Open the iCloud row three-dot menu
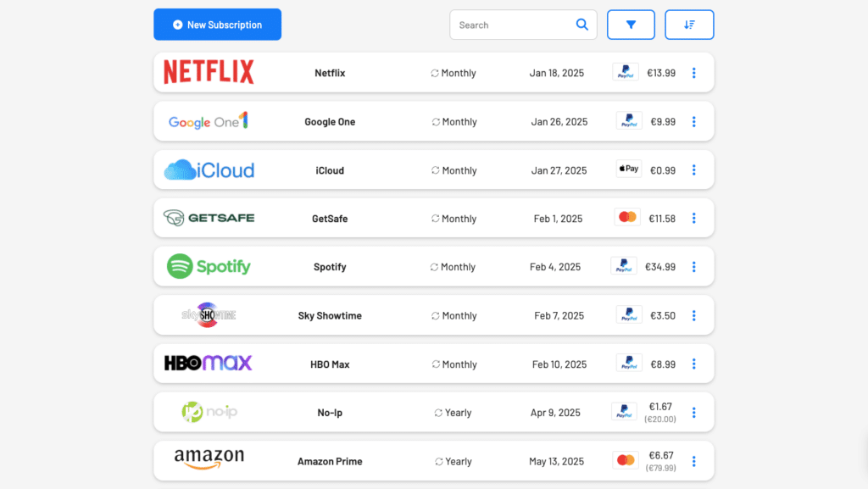 click(x=693, y=169)
